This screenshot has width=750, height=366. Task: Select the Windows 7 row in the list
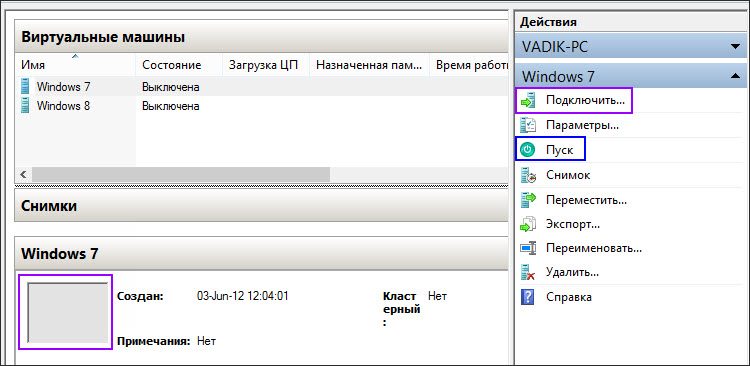261,87
